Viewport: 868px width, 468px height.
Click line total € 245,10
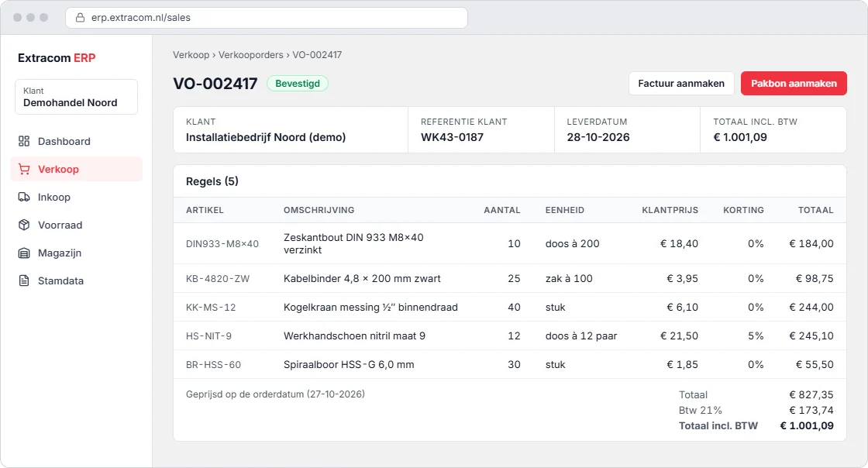tap(811, 336)
